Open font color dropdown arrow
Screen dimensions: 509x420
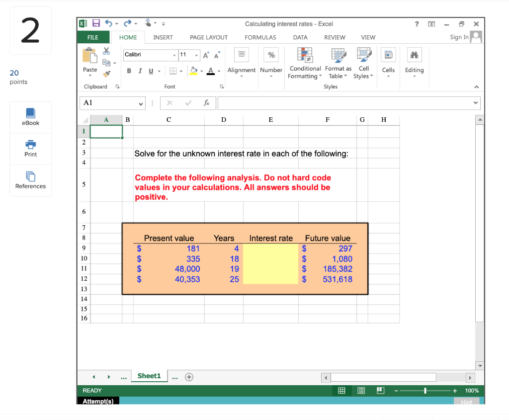coord(219,71)
